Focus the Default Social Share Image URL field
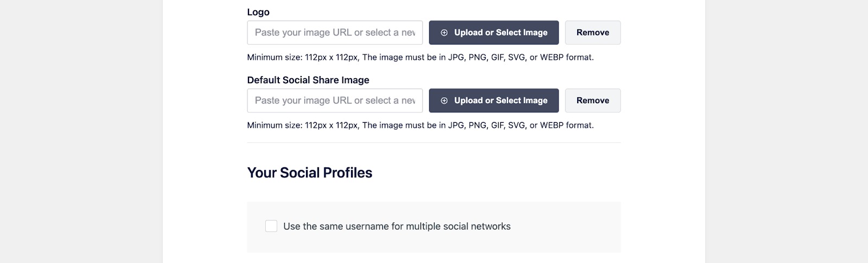Screen dimensions: 868x263 click(335, 101)
